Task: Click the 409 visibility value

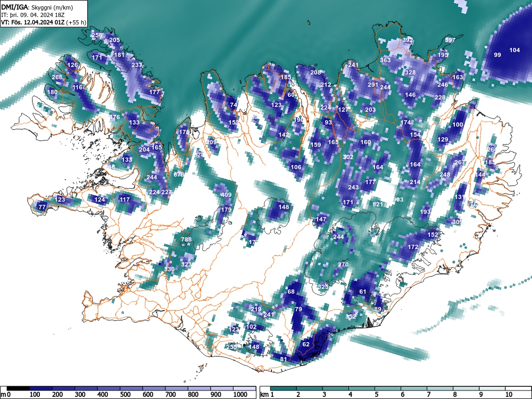Action: click(x=226, y=195)
